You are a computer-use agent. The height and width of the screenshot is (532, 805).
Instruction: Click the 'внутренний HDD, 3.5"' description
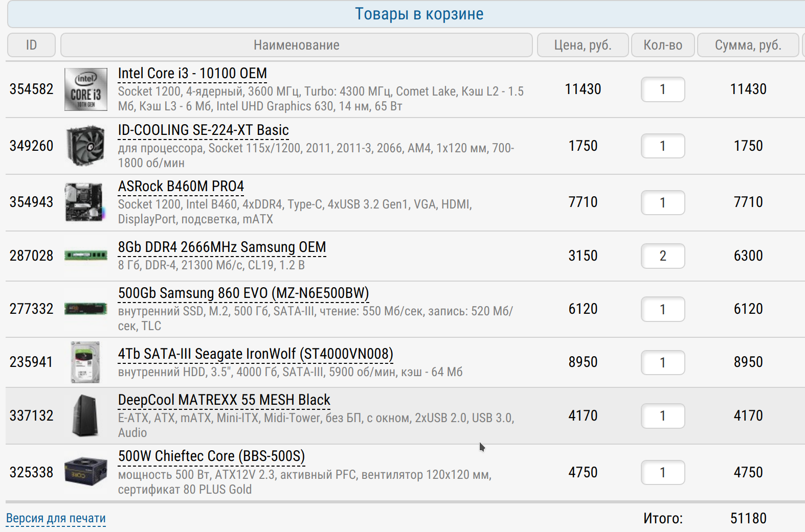point(290,372)
